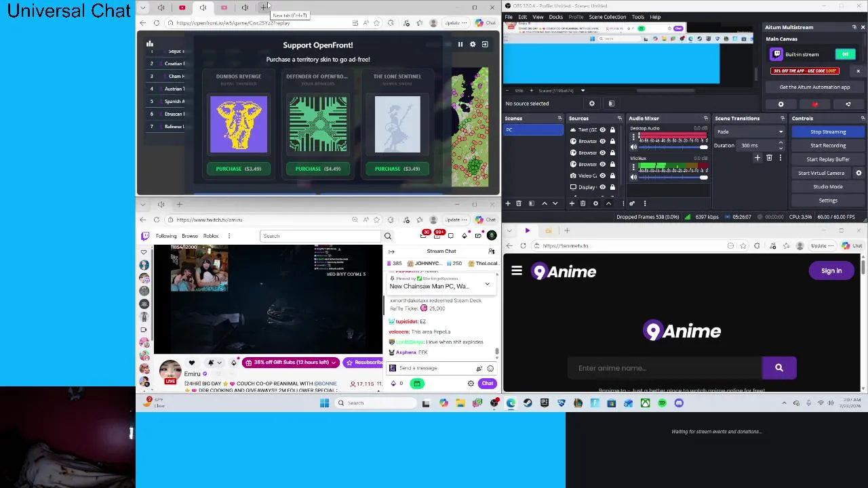Image resolution: width=868 pixels, height=488 pixels.
Task: Open OBS source properties gear next to 'No source selected'
Action: click(x=592, y=104)
